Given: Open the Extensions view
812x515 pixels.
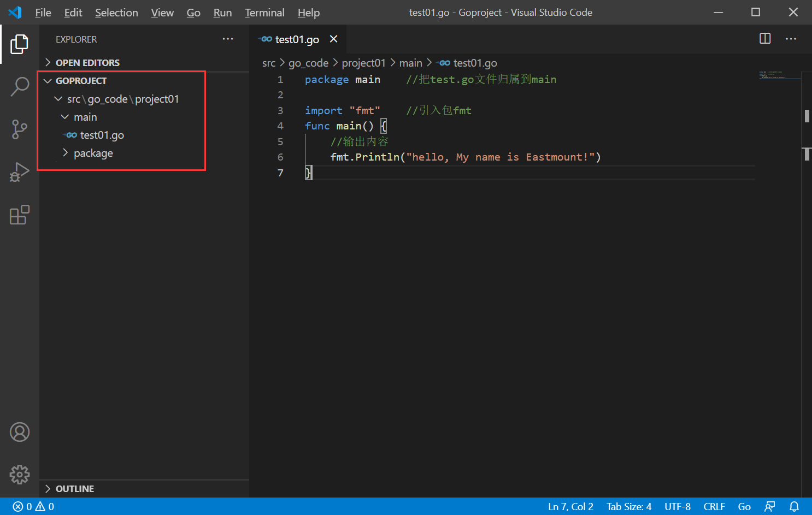Looking at the screenshot, I should point(20,215).
